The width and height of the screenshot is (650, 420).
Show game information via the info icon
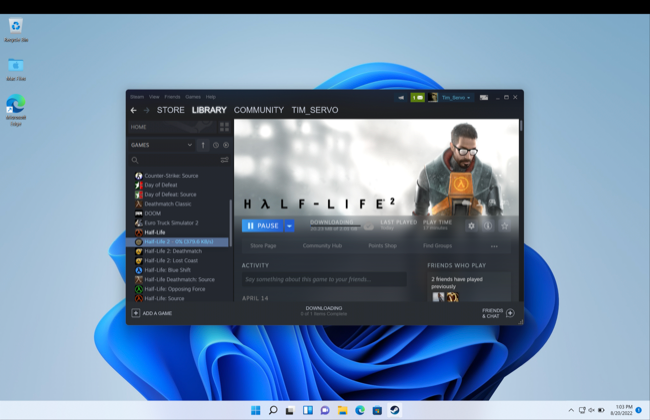[x=488, y=226]
